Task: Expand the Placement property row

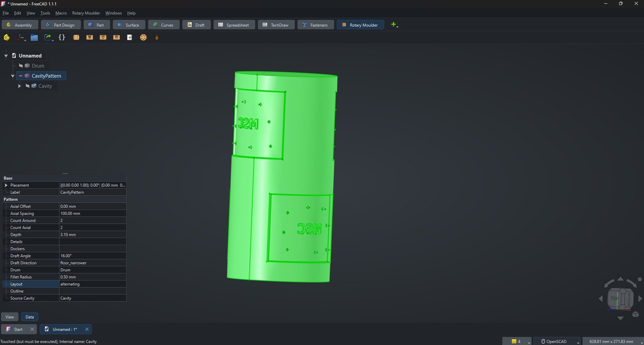Action: click(x=6, y=185)
